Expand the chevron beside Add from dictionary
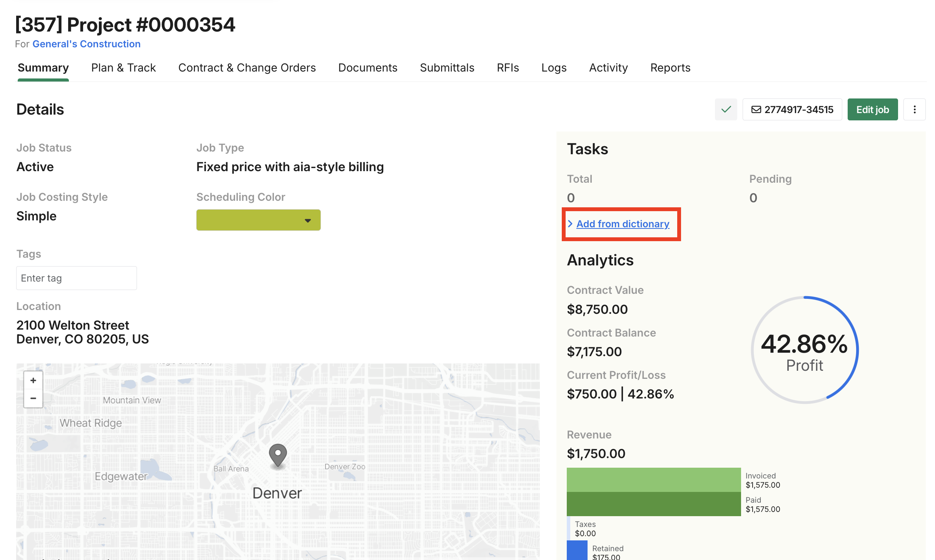The width and height of the screenshot is (935, 560). (570, 224)
